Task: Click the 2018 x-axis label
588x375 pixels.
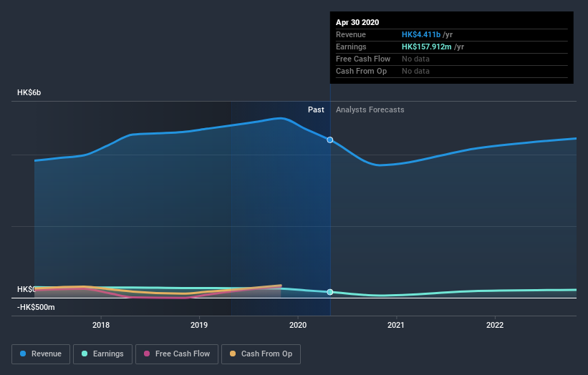Action: (101, 325)
